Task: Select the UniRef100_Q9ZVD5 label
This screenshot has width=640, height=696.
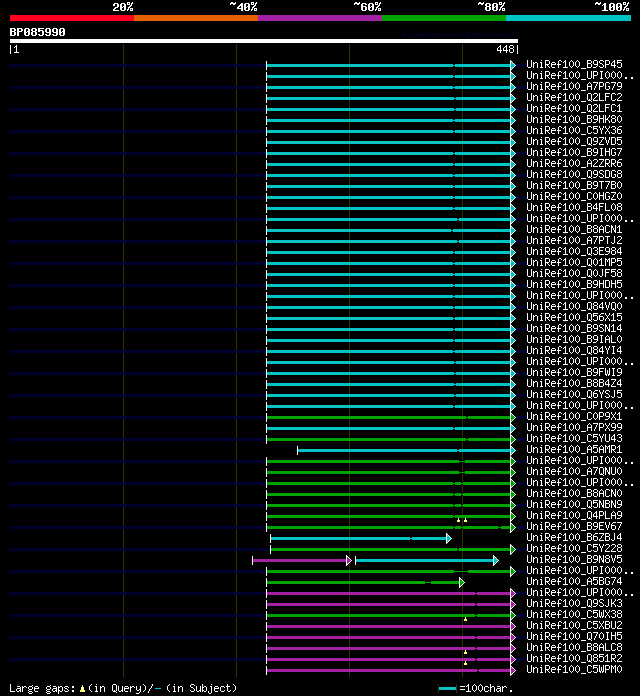Action: [574, 142]
